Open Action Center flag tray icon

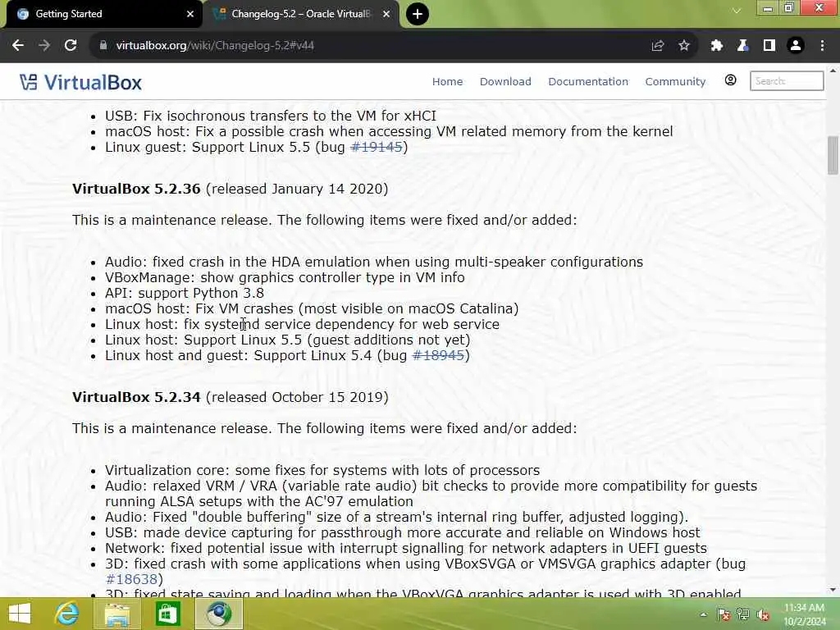pos(724,615)
